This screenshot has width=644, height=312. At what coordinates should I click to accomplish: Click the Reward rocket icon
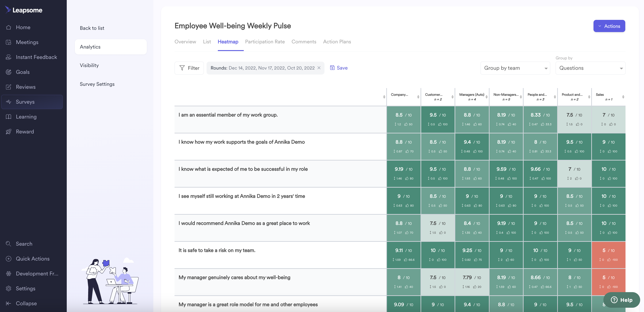pyautogui.click(x=9, y=132)
